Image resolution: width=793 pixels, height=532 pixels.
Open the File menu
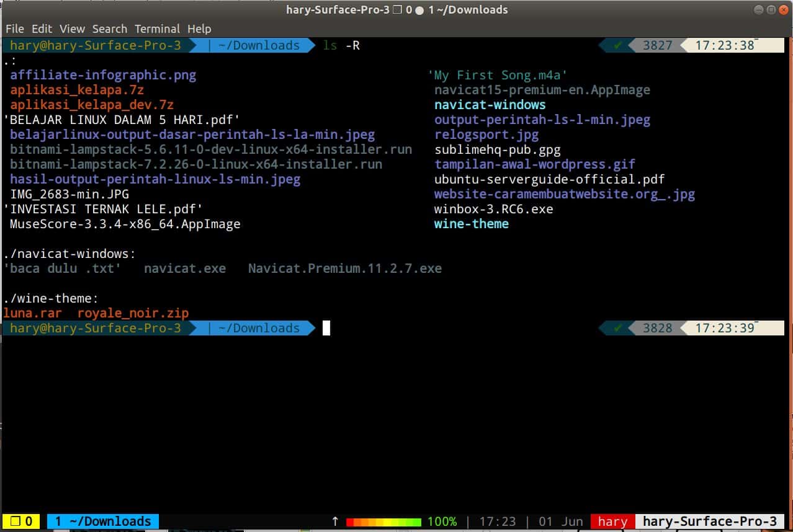click(14, 29)
